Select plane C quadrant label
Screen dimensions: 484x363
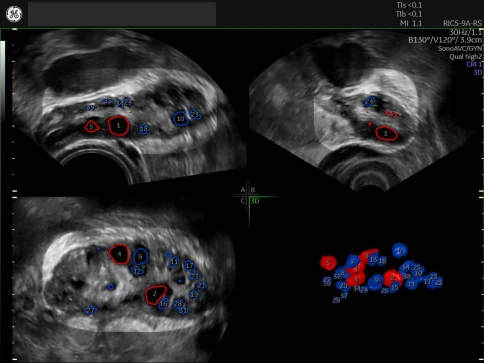[243, 201]
